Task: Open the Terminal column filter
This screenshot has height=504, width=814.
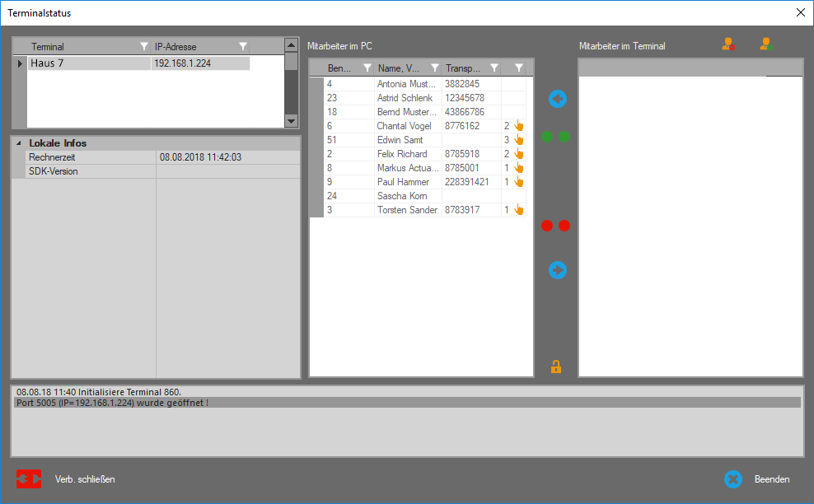Action: pos(144,47)
